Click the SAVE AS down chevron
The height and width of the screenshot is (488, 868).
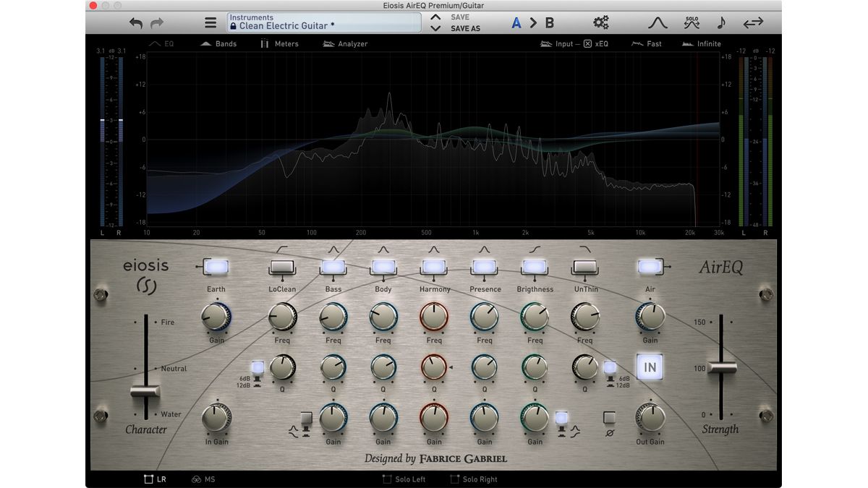pos(434,28)
